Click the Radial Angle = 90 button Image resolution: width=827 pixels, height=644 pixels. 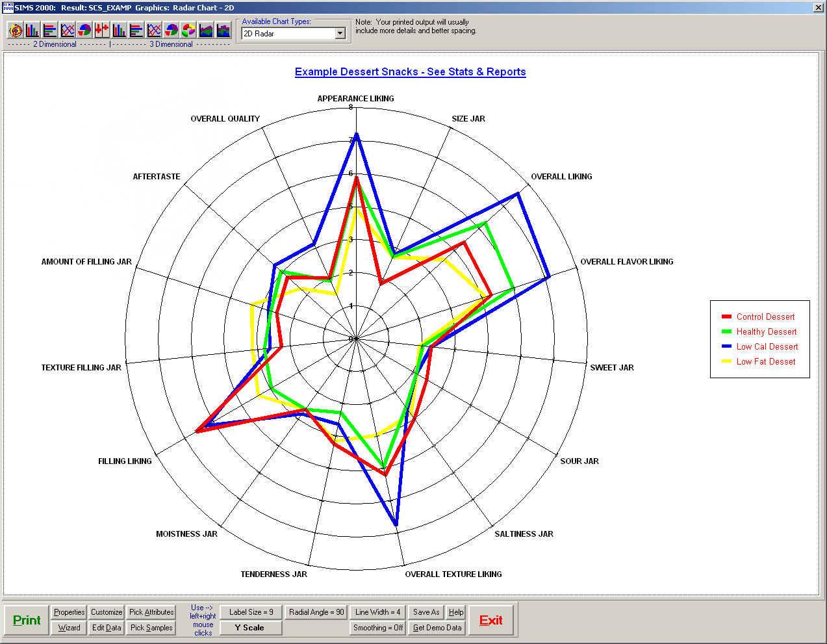click(x=316, y=612)
